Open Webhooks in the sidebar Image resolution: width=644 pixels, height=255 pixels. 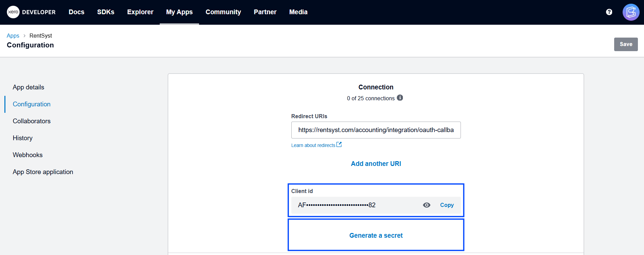click(28, 155)
